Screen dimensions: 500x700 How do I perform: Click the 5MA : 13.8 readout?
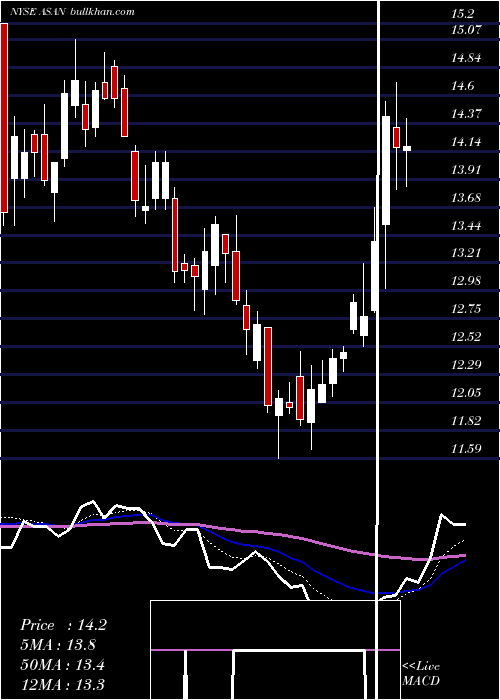(58, 645)
